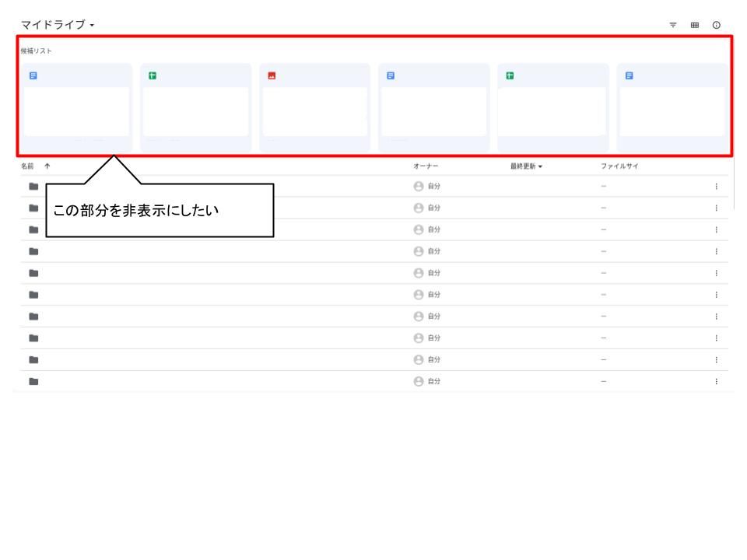Click the filter icon in the top right
The height and width of the screenshot is (560, 747).
click(673, 25)
